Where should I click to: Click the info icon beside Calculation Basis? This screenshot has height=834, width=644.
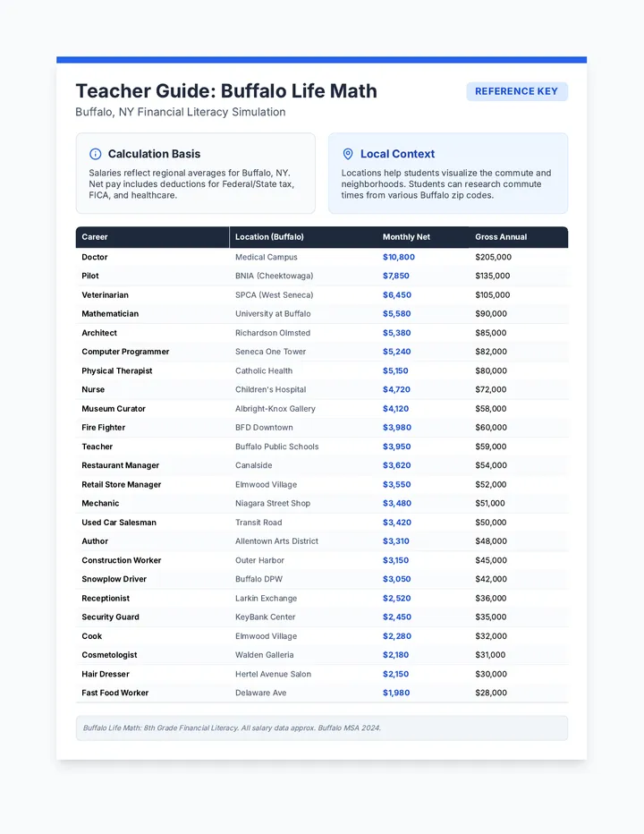(95, 154)
